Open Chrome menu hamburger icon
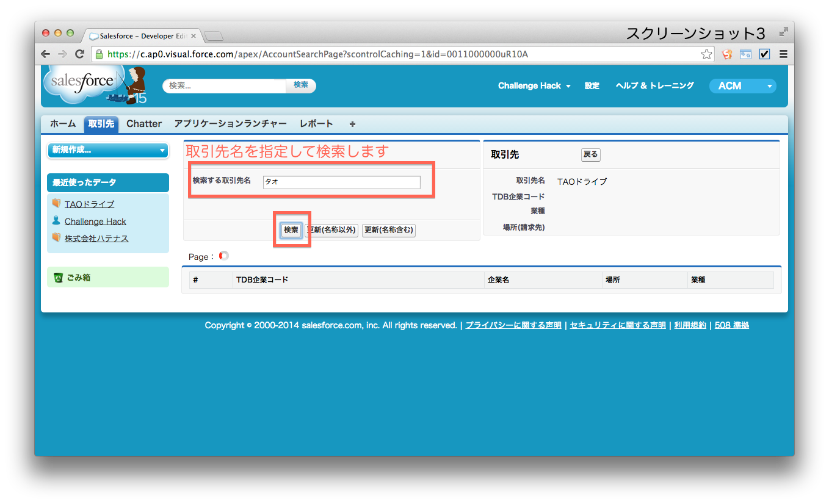The image size is (829, 504). tap(783, 54)
